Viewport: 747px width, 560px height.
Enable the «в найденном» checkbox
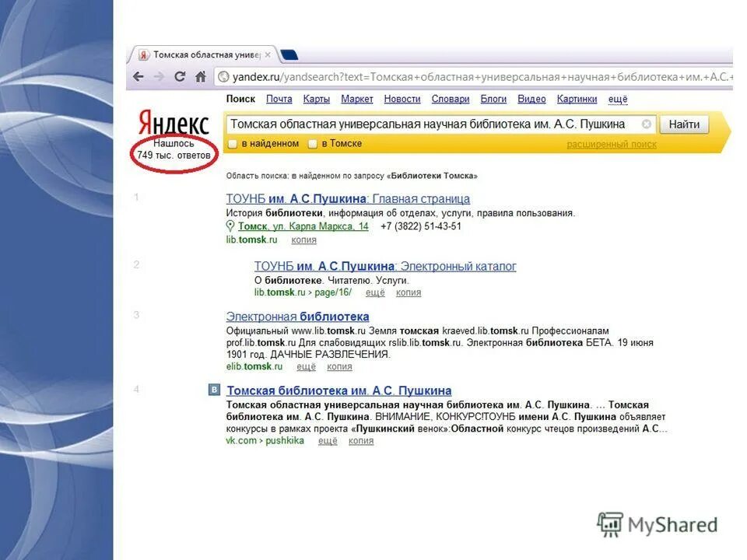tap(232, 145)
